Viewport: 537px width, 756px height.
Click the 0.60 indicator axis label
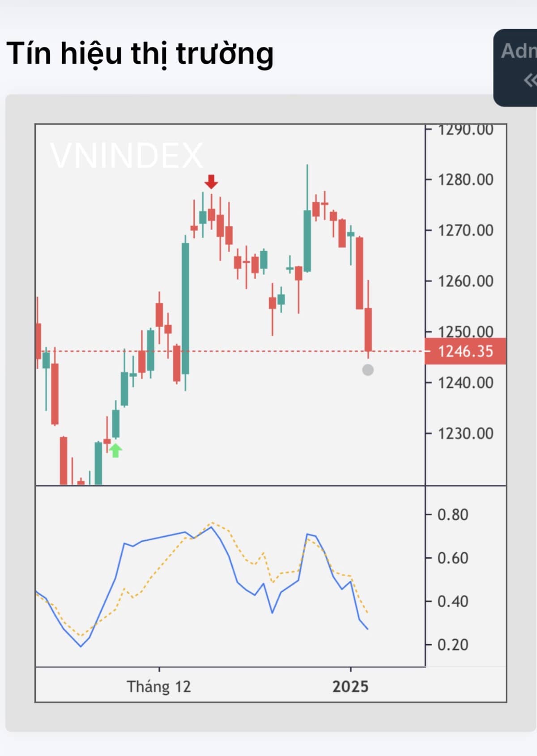pyautogui.click(x=453, y=558)
